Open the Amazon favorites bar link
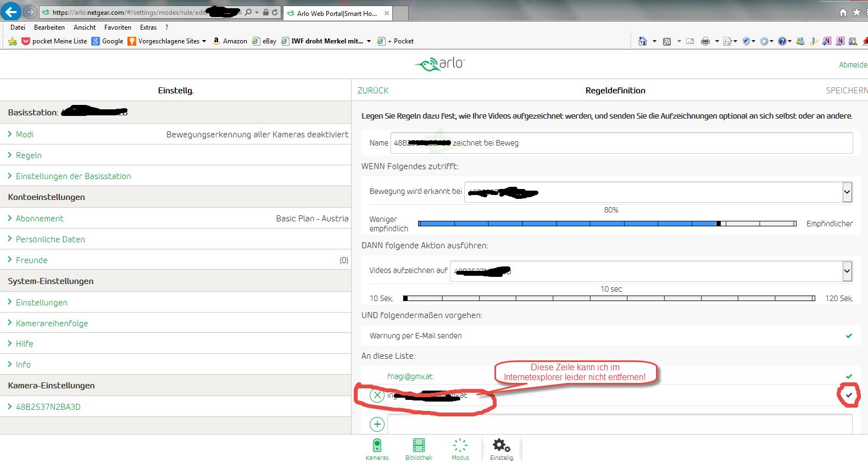 pyautogui.click(x=230, y=41)
